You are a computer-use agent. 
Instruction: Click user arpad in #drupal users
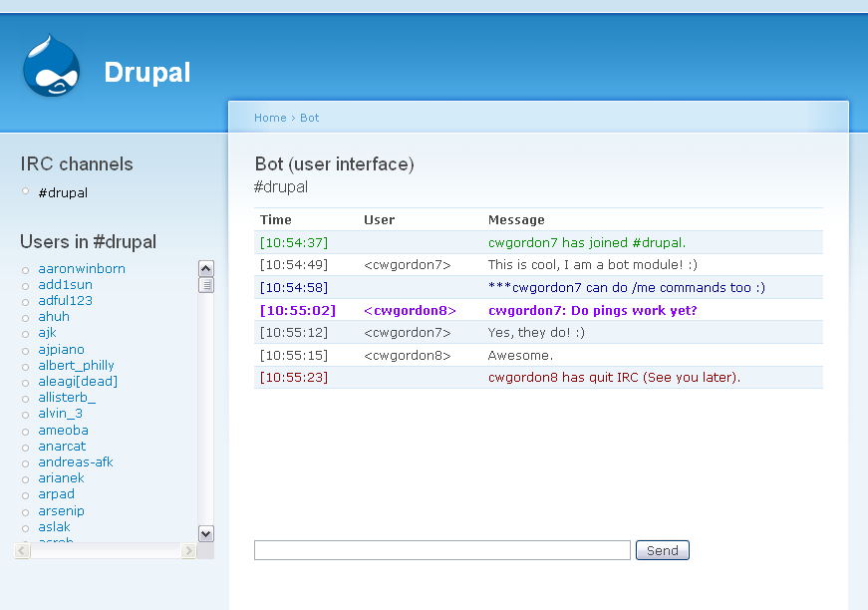click(x=57, y=494)
